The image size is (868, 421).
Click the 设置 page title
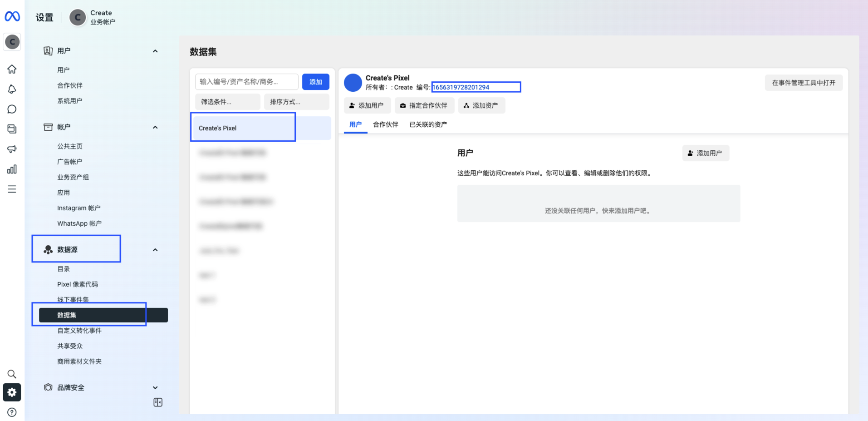tap(44, 18)
